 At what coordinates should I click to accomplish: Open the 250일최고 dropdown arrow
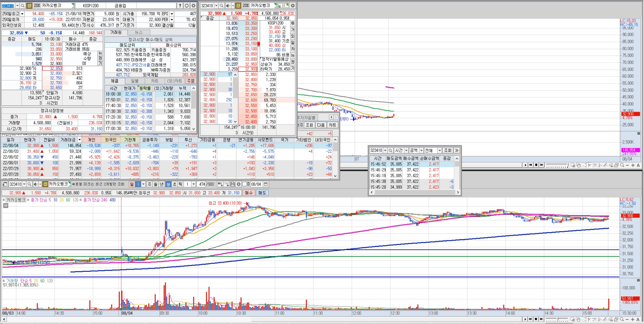(22, 14)
